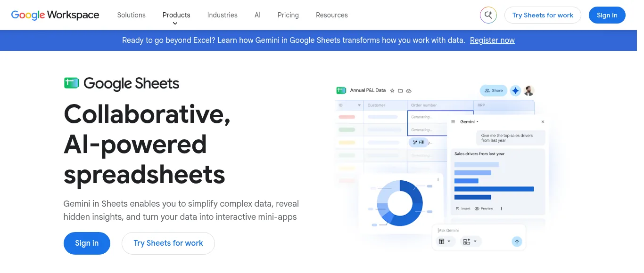
Task: Click the Sheets icon beside Annual P&L Data
Action: coord(341,90)
